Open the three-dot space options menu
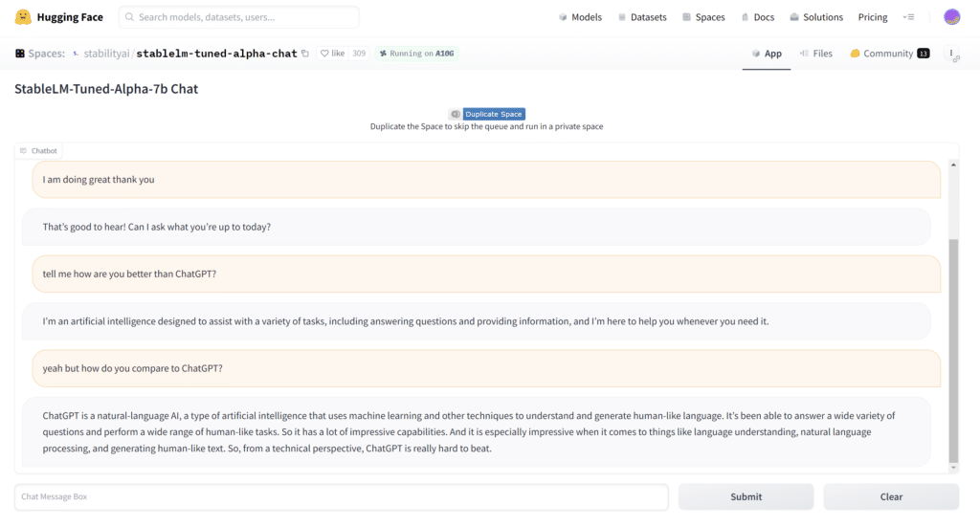This screenshot has width=980, height=526. click(950, 54)
